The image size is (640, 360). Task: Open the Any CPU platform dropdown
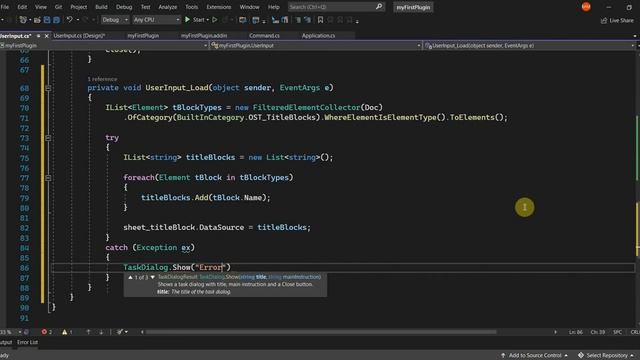[156, 20]
